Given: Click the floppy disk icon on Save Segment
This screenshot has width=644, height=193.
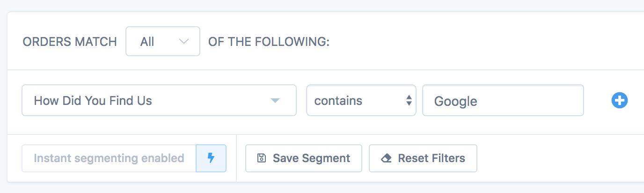Looking at the screenshot, I should click(262, 158).
